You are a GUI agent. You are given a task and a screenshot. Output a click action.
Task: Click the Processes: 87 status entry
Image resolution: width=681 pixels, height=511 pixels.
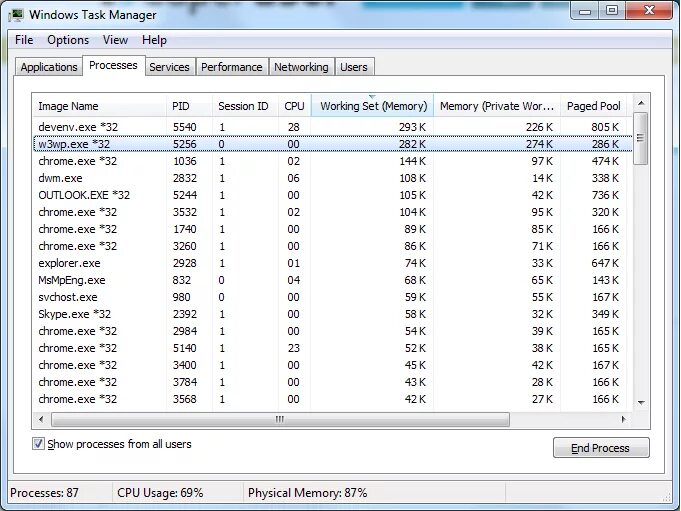tap(44, 493)
